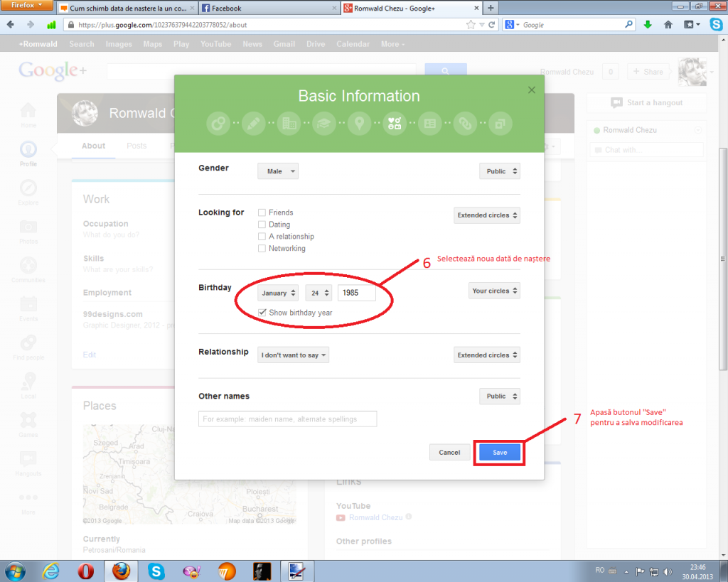This screenshot has width=728, height=582.
Task: Open the Work building step icon
Action: point(289,124)
